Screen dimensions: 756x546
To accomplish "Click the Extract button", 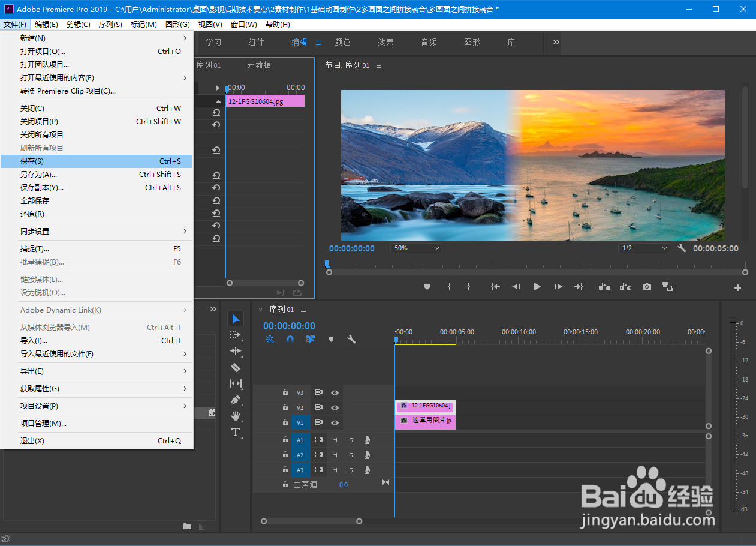I will [x=625, y=287].
